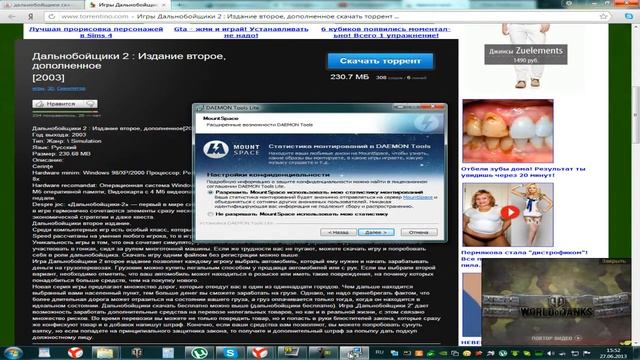Click the Yandex Я home button
The width and height of the screenshot is (640, 360).
[31, 17]
